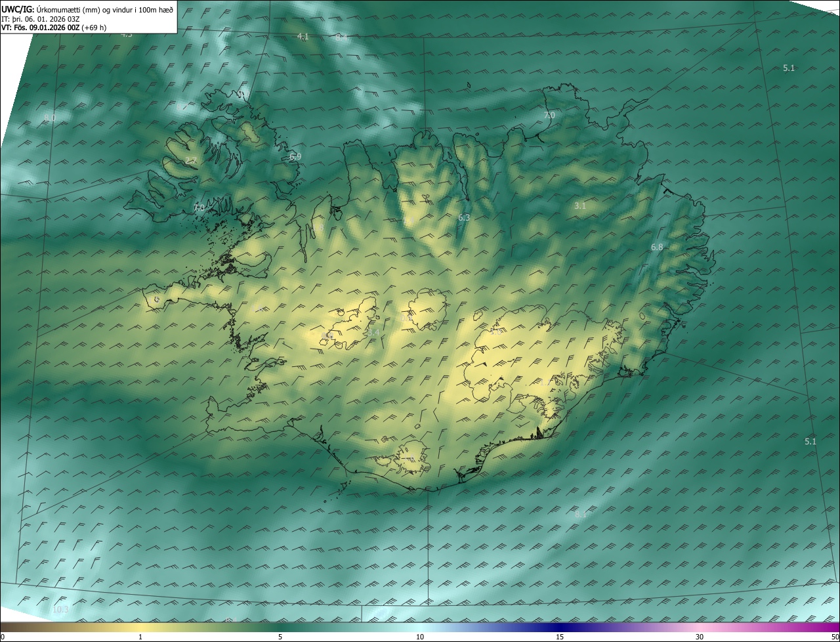Click the 8.1 value label on the map
Viewport: 840px width, 642px height.
coord(581,515)
